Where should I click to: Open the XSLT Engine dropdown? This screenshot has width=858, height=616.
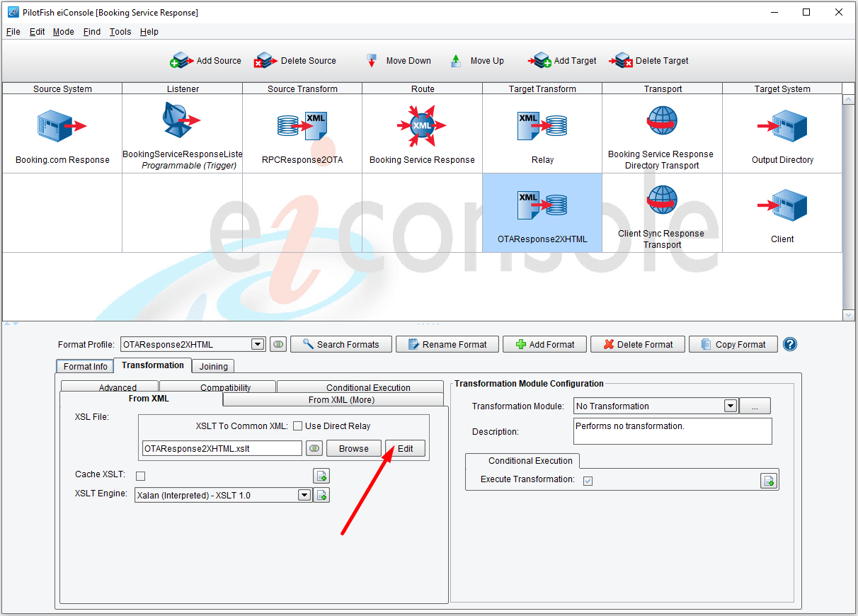[x=304, y=495]
